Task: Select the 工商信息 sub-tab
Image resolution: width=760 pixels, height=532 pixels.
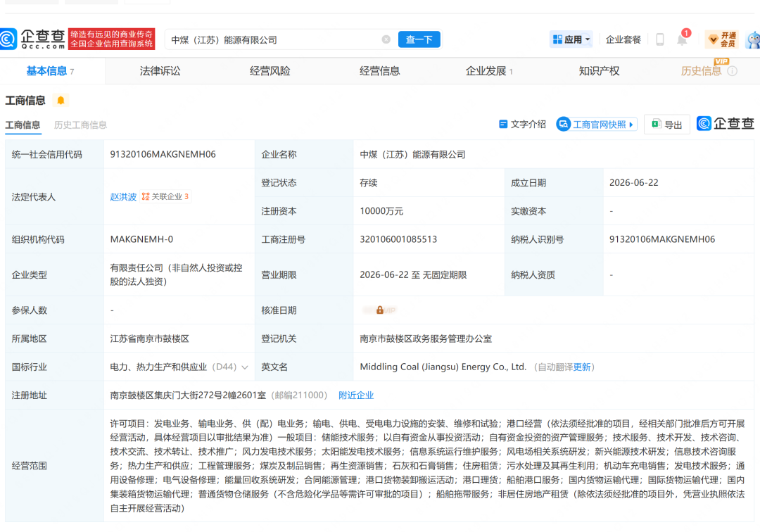Action: (23, 125)
